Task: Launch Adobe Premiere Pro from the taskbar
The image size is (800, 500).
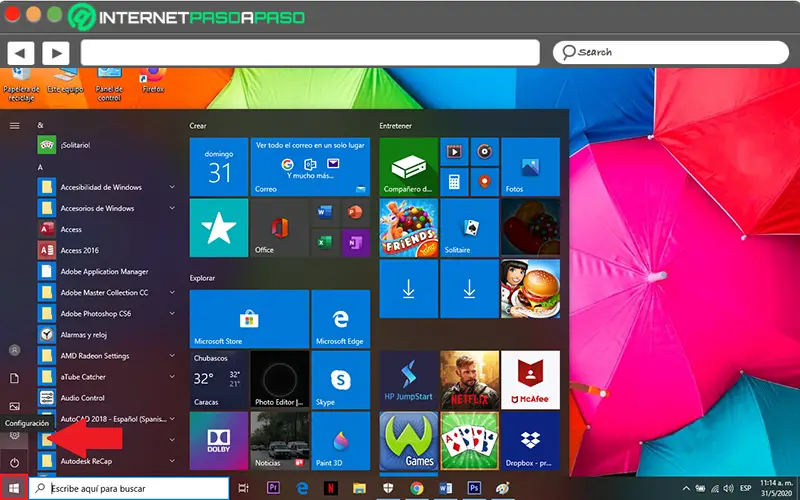Action: (x=273, y=488)
